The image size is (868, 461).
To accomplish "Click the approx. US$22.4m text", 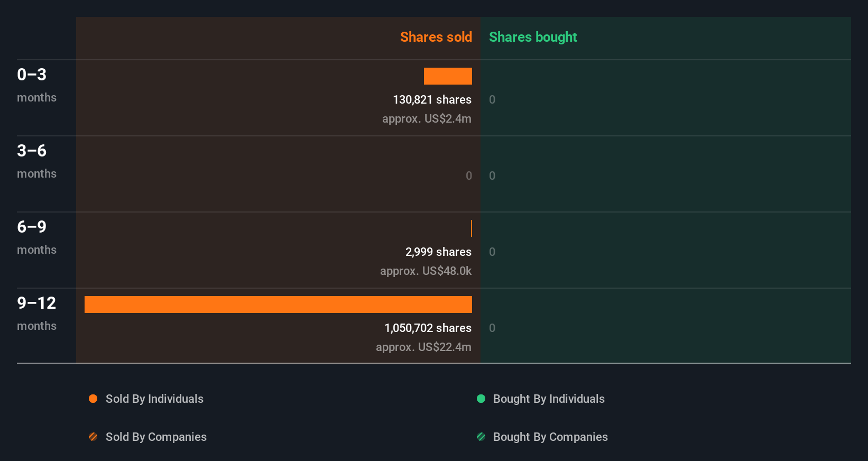I will click(423, 347).
